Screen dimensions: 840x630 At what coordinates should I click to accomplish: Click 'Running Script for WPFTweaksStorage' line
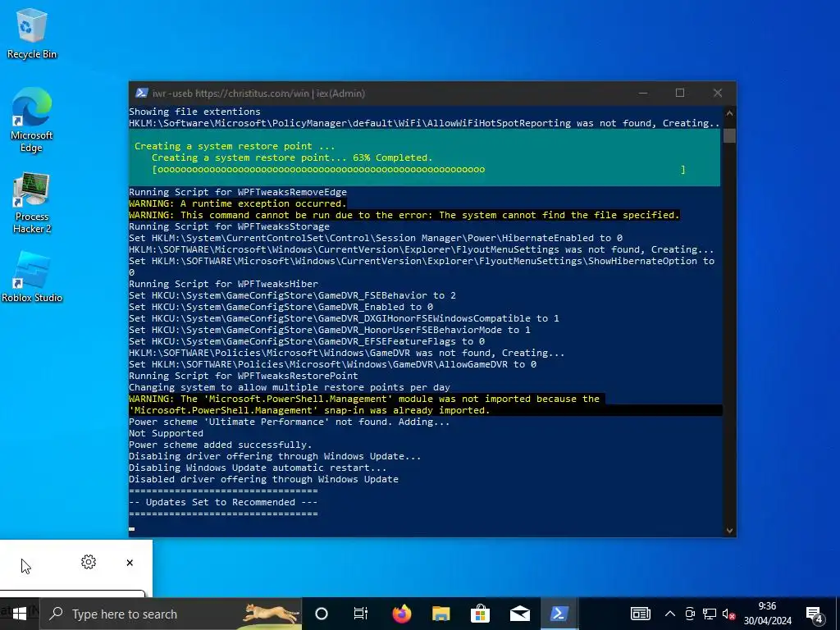coord(230,226)
